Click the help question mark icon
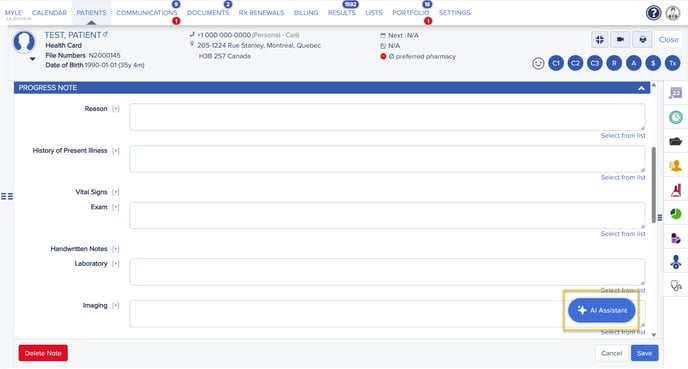The height and width of the screenshot is (369, 688). 653,13
